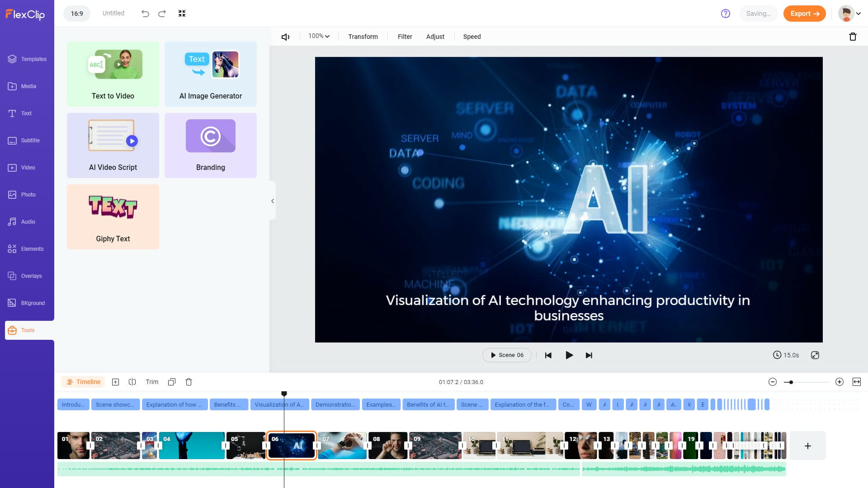The image size is (868, 488).
Task: Mute the preview audio
Action: 286,36
